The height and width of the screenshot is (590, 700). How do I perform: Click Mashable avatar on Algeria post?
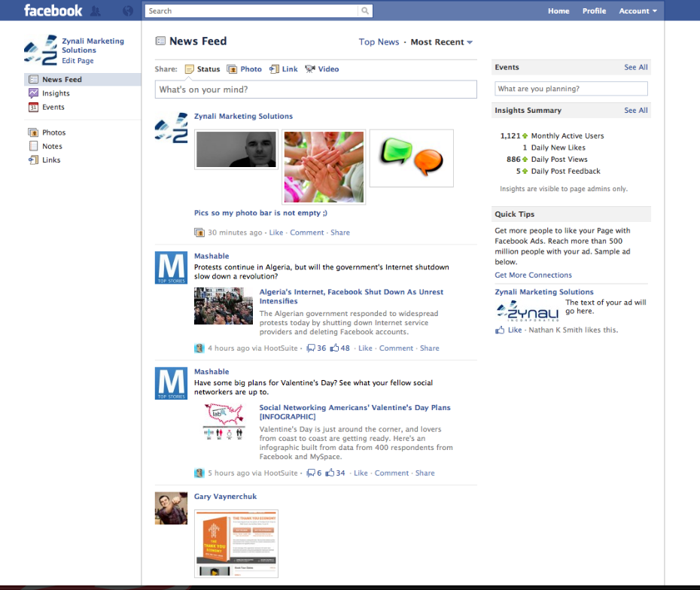pos(171,268)
